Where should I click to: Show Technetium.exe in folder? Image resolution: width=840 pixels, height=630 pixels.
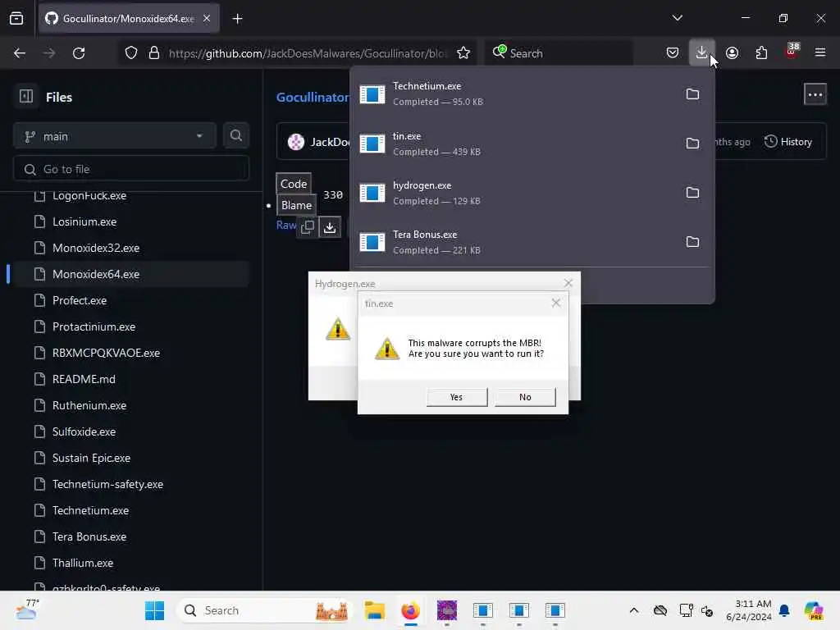pos(692,94)
